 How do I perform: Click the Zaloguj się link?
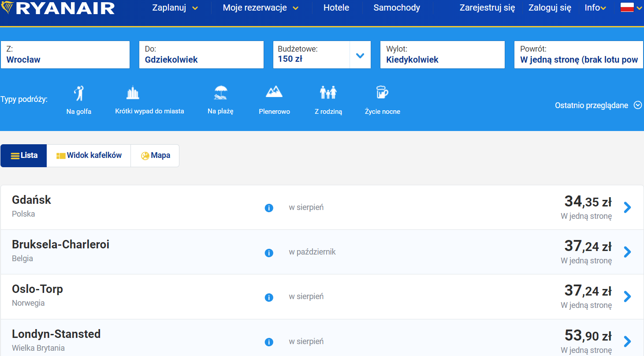(x=550, y=8)
